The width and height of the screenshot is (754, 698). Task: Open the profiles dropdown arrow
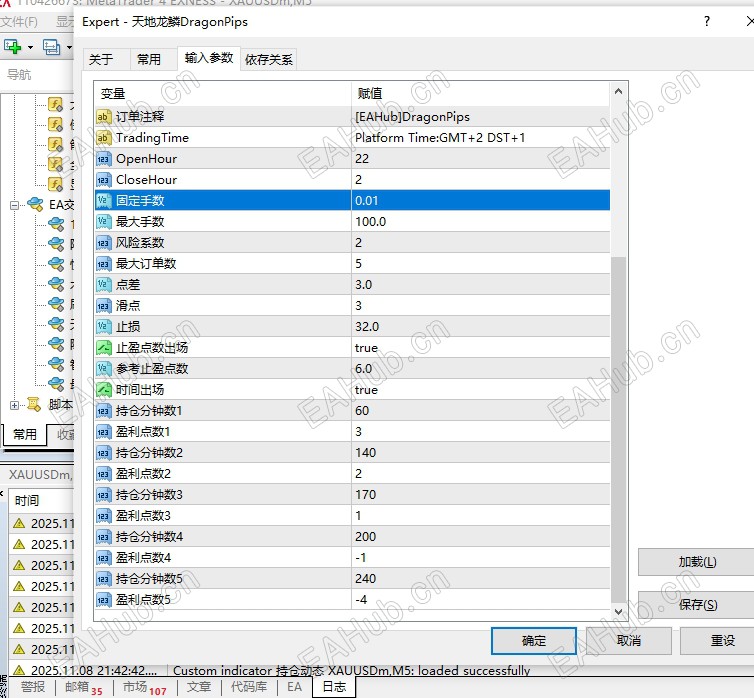69,47
